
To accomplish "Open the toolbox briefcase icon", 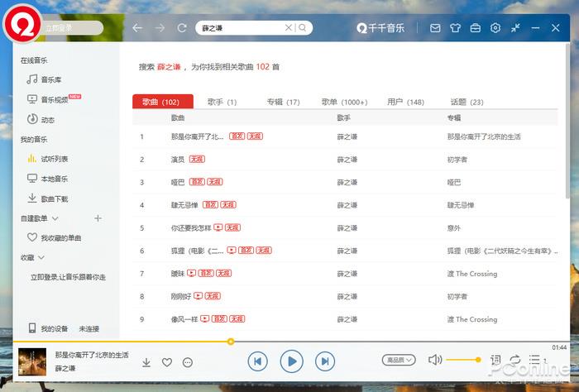I will click(476, 28).
